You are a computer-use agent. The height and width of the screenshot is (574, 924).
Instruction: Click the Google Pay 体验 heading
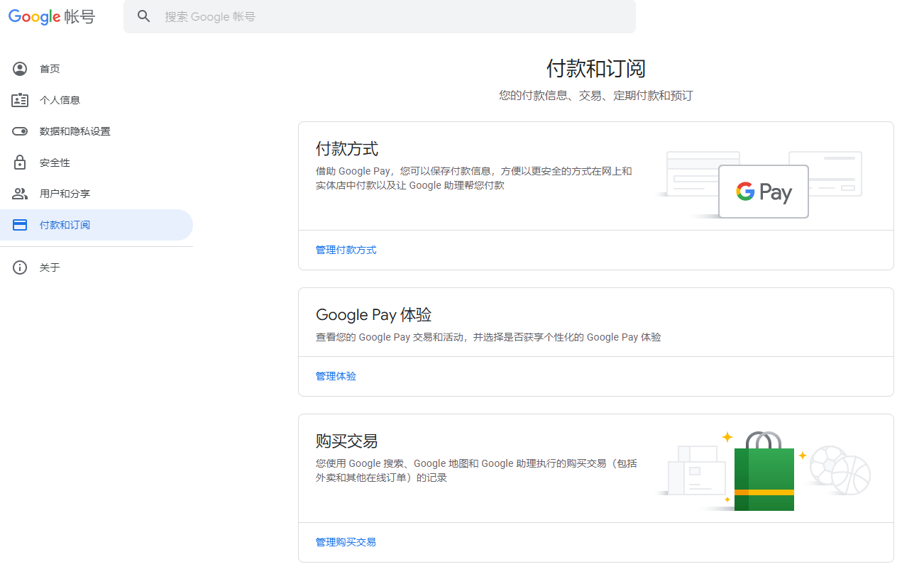pos(374,315)
